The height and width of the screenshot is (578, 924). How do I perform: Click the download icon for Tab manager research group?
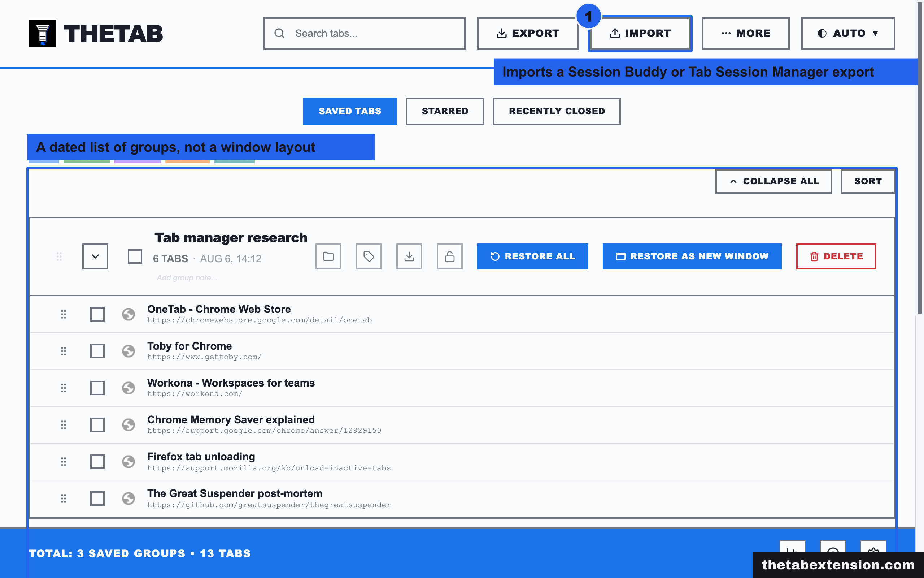[409, 256]
